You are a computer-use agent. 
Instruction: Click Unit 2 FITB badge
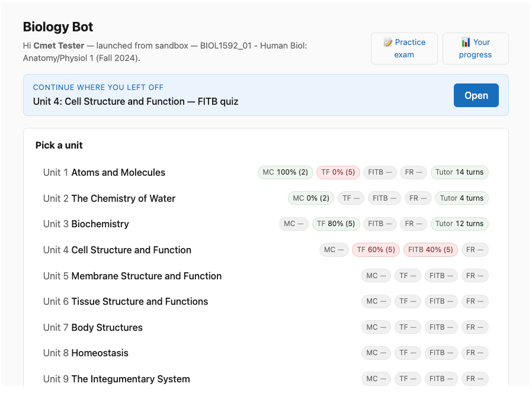click(x=384, y=198)
